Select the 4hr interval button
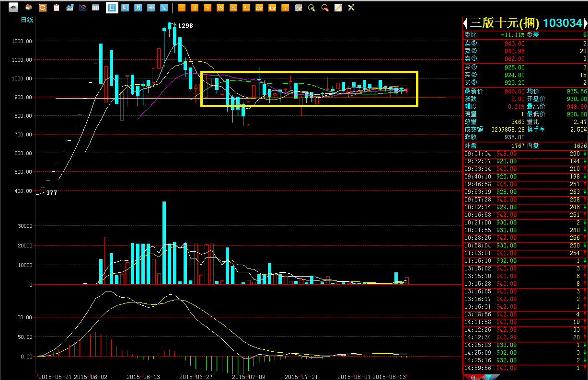This screenshot has width=588, height=380. point(272,8)
